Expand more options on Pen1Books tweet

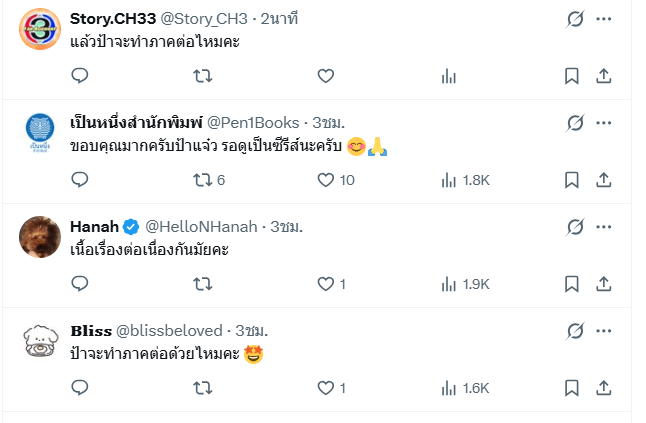tap(604, 123)
